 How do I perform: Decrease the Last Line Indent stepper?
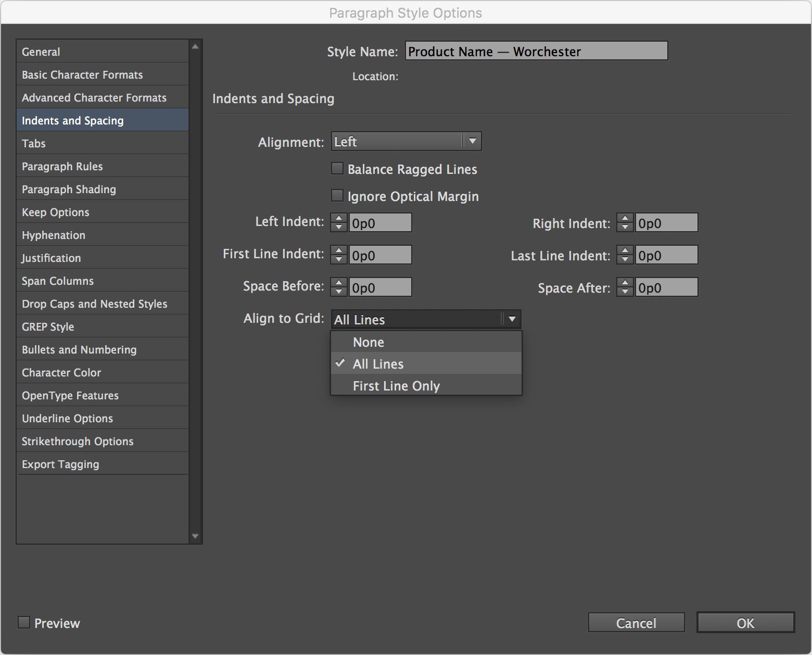point(625,260)
